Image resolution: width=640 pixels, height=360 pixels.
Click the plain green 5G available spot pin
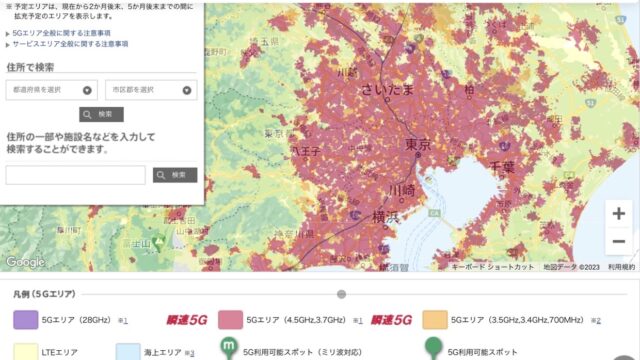click(x=433, y=348)
